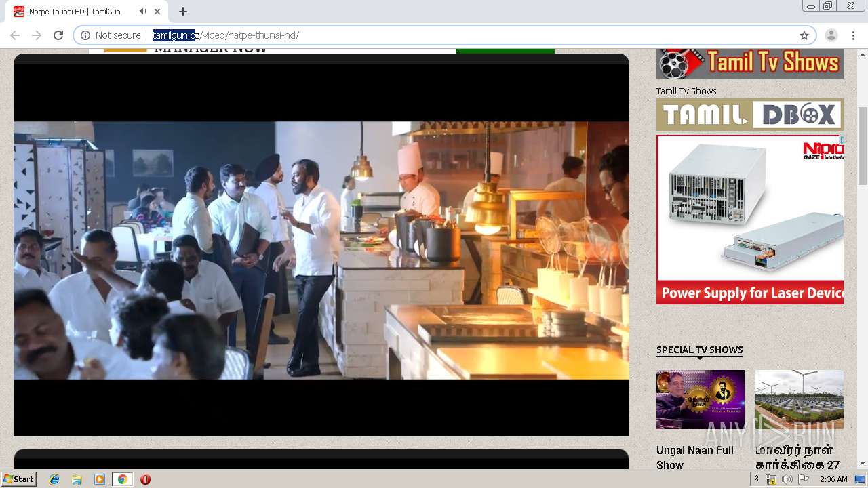The height and width of the screenshot is (488, 868).
Task: Open the Action Center flag icon
Action: click(x=803, y=479)
